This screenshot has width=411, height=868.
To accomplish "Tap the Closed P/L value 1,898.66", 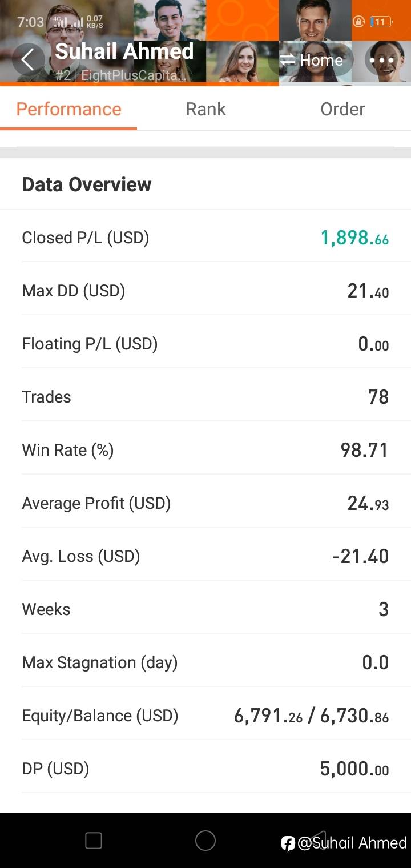I will (x=354, y=238).
